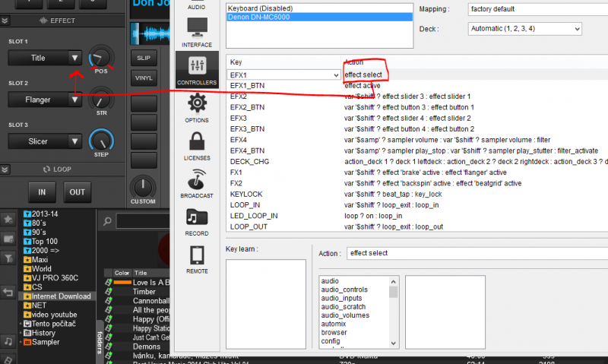Select the EFX3_BTN mapping row
608x364 pixels.
pos(417,129)
